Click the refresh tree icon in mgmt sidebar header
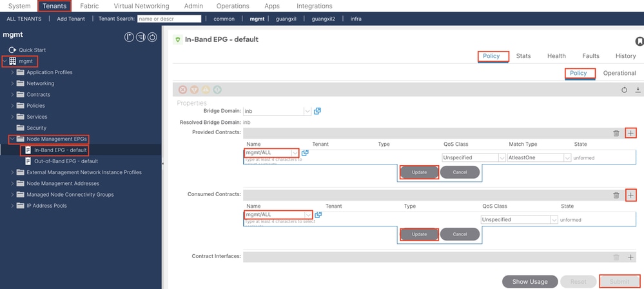 [x=152, y=37]
